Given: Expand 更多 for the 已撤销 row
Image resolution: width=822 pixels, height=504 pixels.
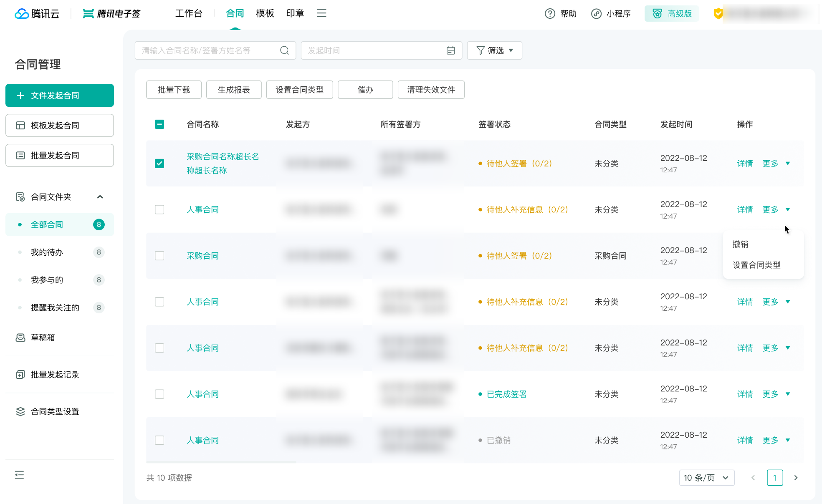Looking at the screenshot, I should (x=776, y=440).
